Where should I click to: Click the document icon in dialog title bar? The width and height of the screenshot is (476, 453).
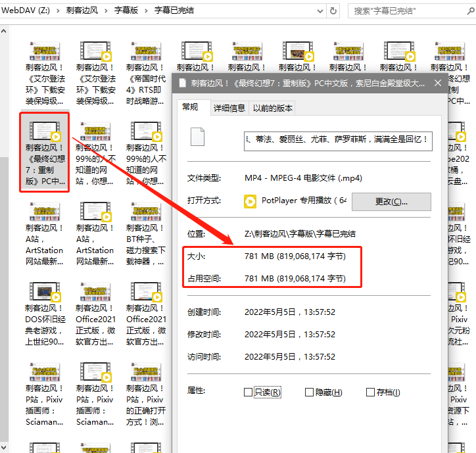point(183,83)
